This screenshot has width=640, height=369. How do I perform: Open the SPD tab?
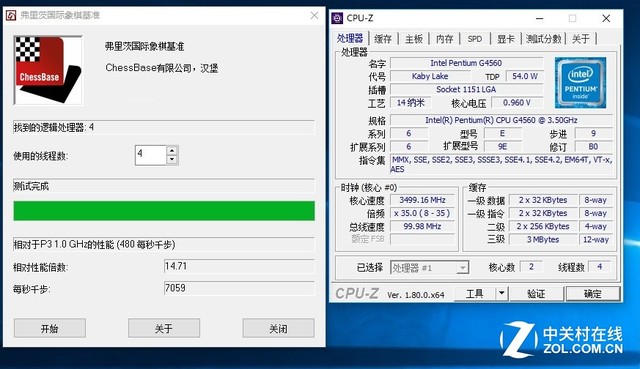(x=475, y=39)
